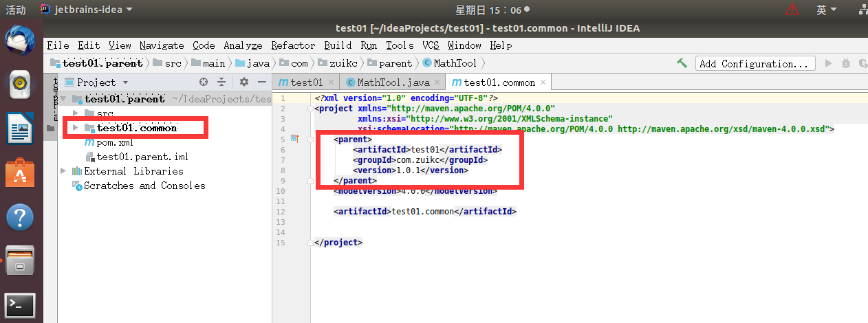The width and height of the screenshot is (868, 323).
Task: Open the Help menu
Action: 501,45
